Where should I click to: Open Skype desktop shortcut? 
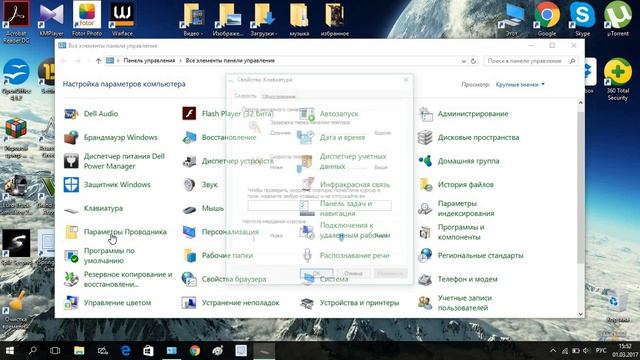582,19
